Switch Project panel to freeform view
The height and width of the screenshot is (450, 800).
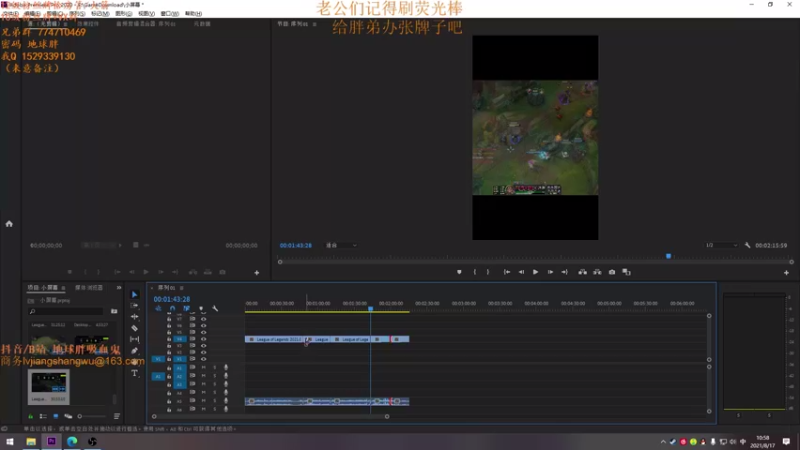(x=68, y=416)
